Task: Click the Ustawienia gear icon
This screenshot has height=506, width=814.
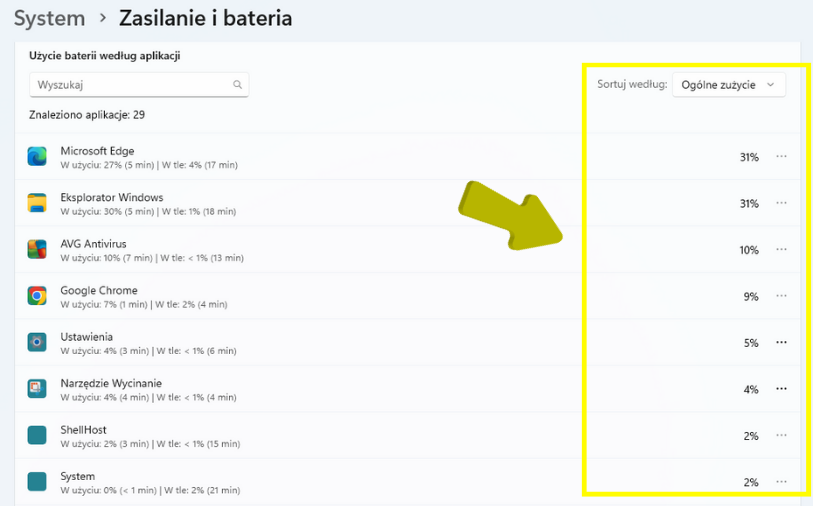Action: pos(37,342)
